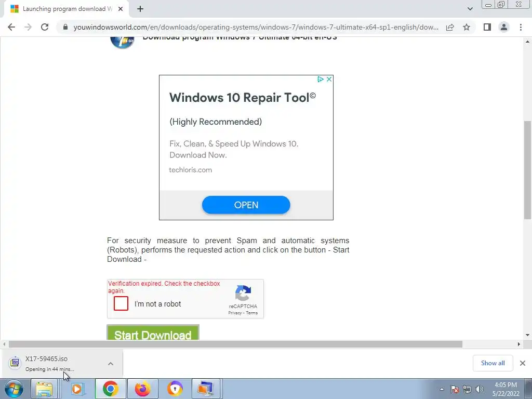Screen dimensions: 532x399
Task: Open the Windows Start menu
Action: tap(14, 389)
